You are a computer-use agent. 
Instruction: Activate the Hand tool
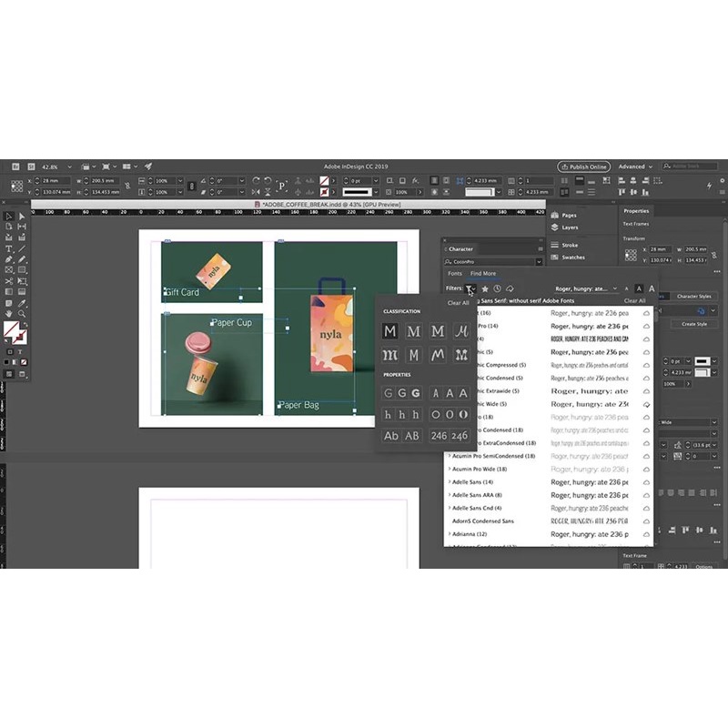click(9, 314)
